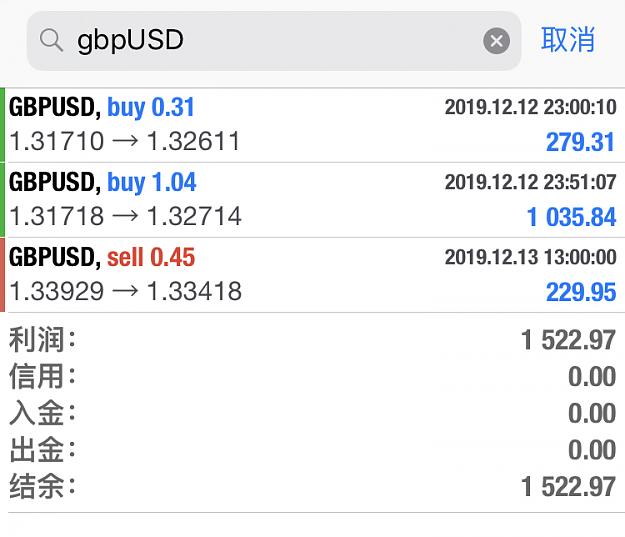The height and width of the screenshot is (537, 625).
Task: Select the 结余 balance summary row
Action: point(312,487)
